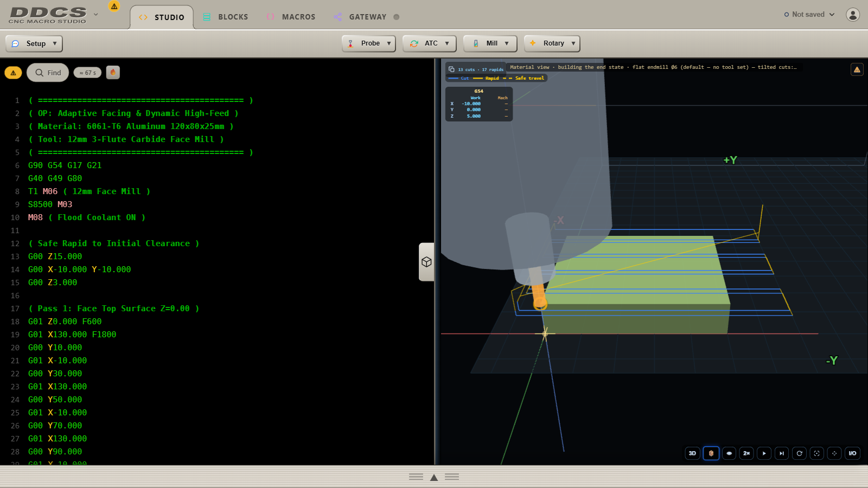868x488 pixels.
Task: Open the Rotary dropdown menu
Action: pyautogui.click(x=552, y=43)
